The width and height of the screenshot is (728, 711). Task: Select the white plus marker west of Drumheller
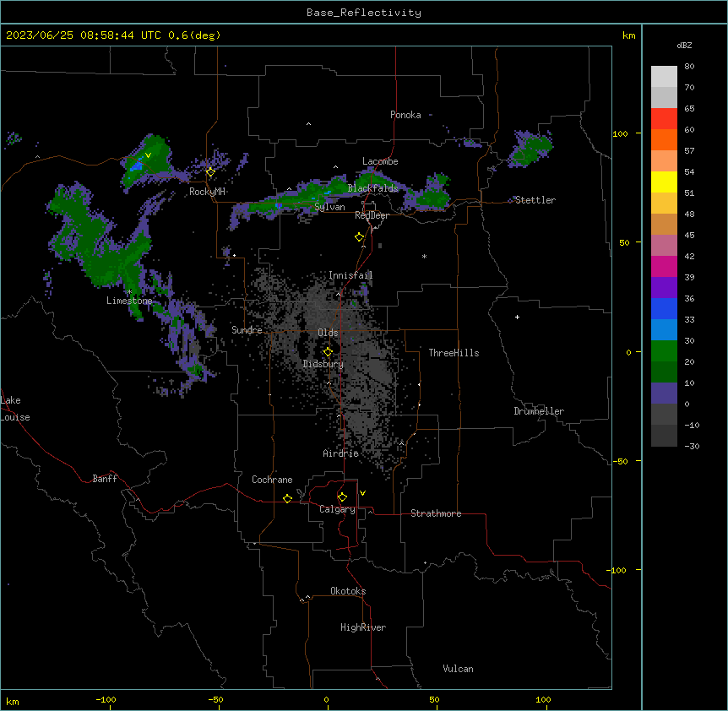(517, 317)
